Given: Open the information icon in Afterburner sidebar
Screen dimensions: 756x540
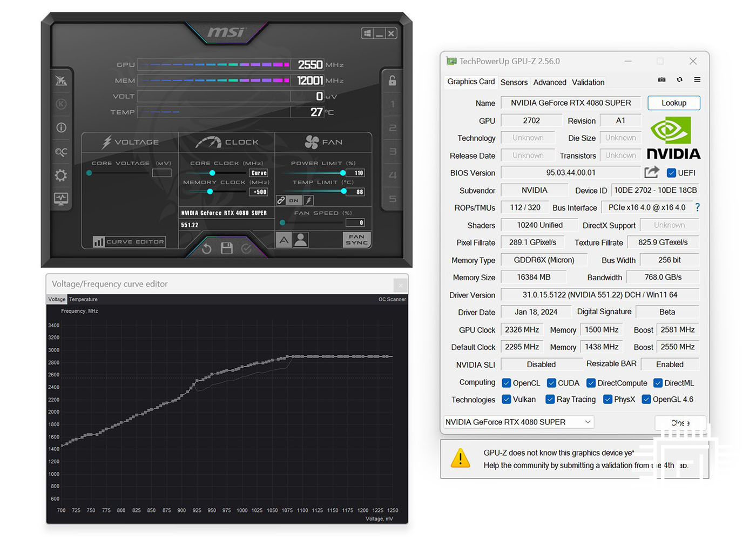Looking at the screenshot, I should point(61,127).
